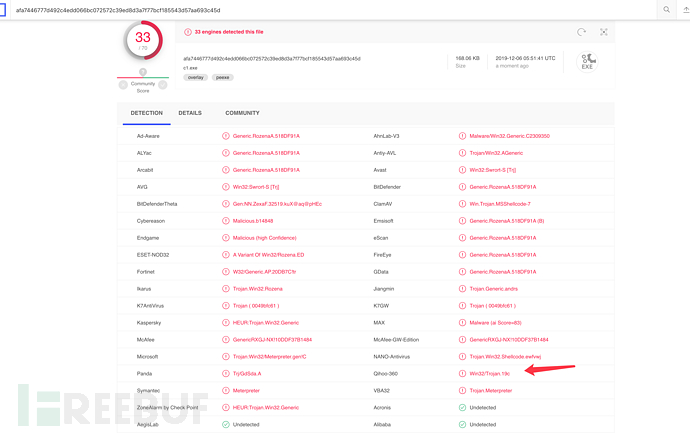Click the '168.06 KB' file size
This screenshot has width=690, height=433.
click(467, 58)
